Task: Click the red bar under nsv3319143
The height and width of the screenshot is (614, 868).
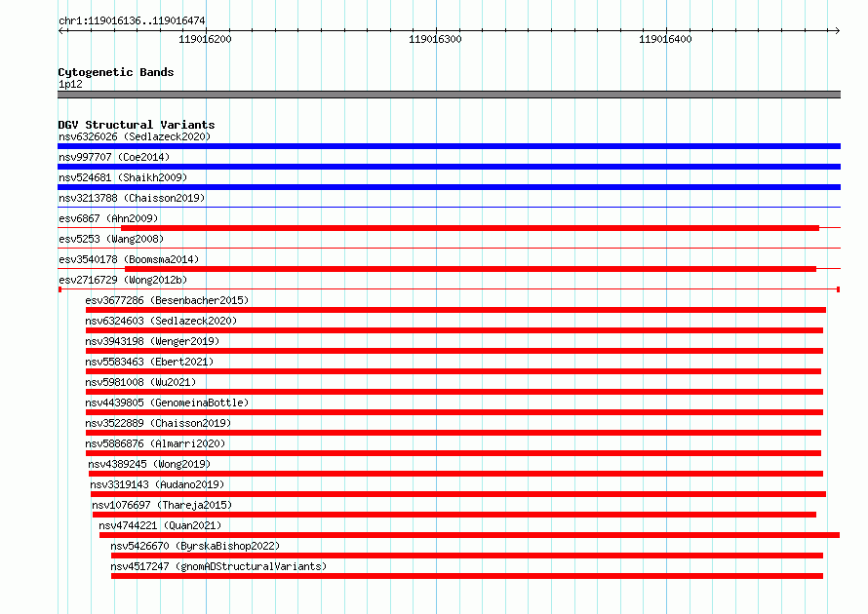Action: coord(458,494)
